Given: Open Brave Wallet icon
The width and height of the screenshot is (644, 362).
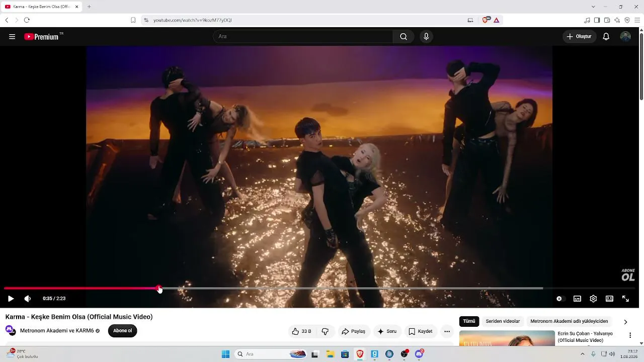Looking at the screenshot, I should click(x=607, y=20).
